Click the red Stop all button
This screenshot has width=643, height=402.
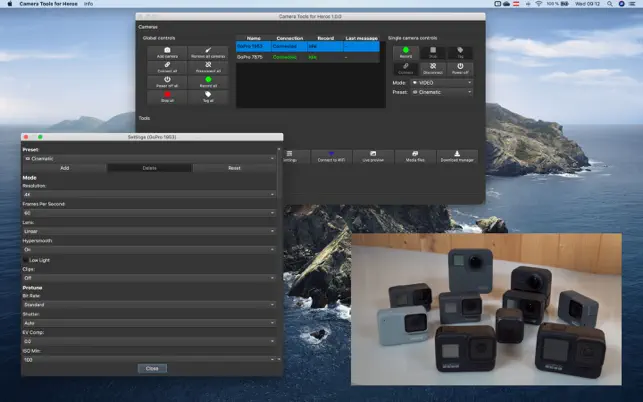[167, 97]
